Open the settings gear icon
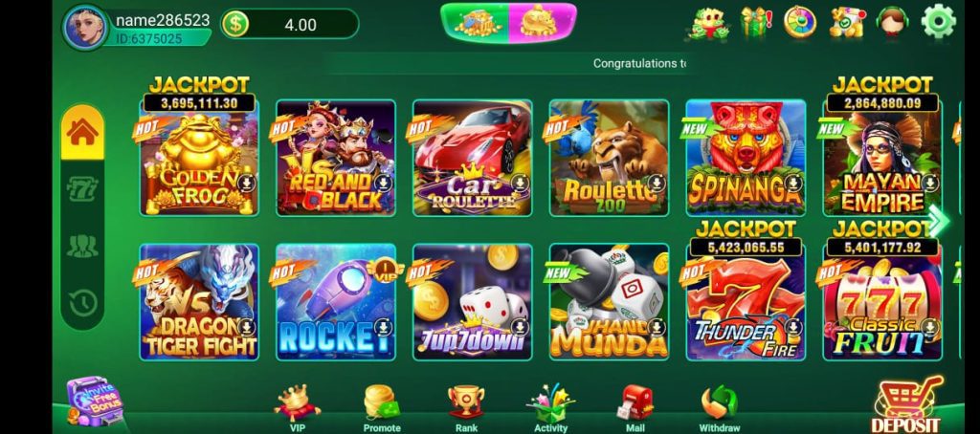Viewport: 980px width, 434px height. pyautogui.click(x=938, y=21)
